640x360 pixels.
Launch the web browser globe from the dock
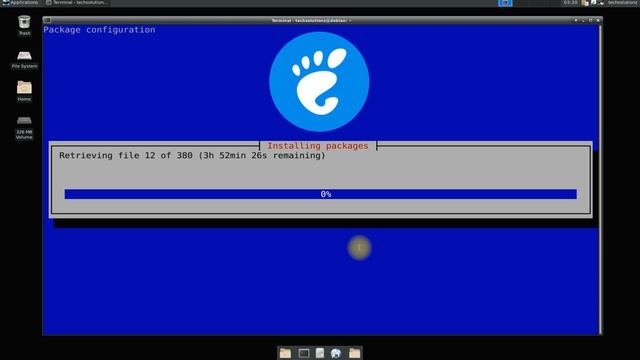pos(336,353)
